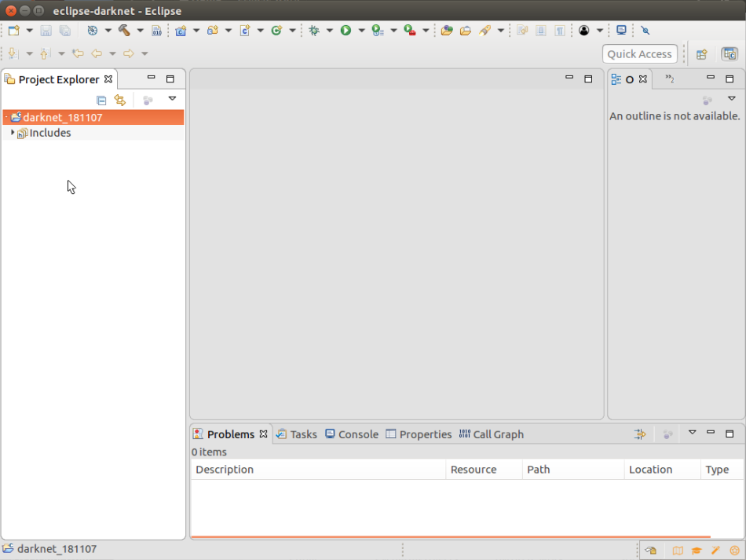Toggle Link with Editor in Project Explorer
Image resolution: width=746 pixels, height=560 pixels.
pos(119,100)
